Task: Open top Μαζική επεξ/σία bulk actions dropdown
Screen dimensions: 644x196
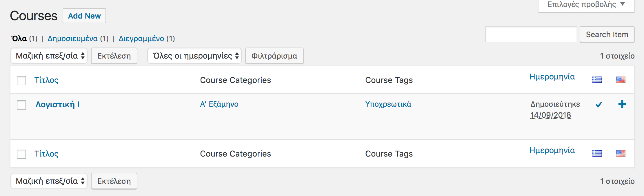Action: (x=49, y=56)
